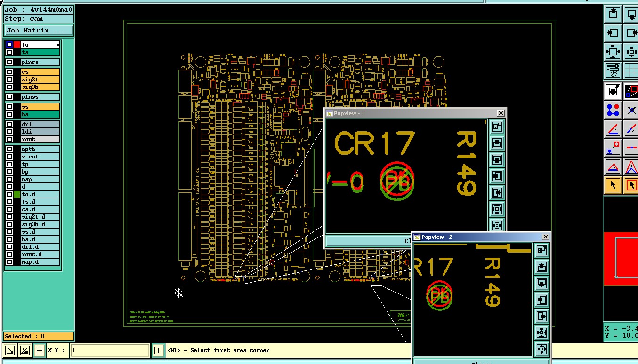This screenshot has width=638, height=364.
Task: Toggle the checkbox for layer npth
Action: [x=9, y=149]
